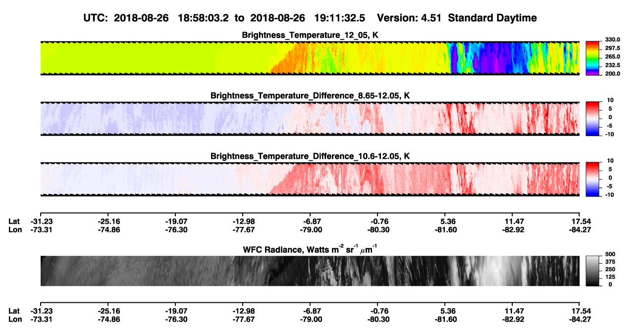Click latitude -0.76 under the 10.6-12.05 panel
Image resolution: width=644 pixels, height=330 pixels.
pos(377,222)
